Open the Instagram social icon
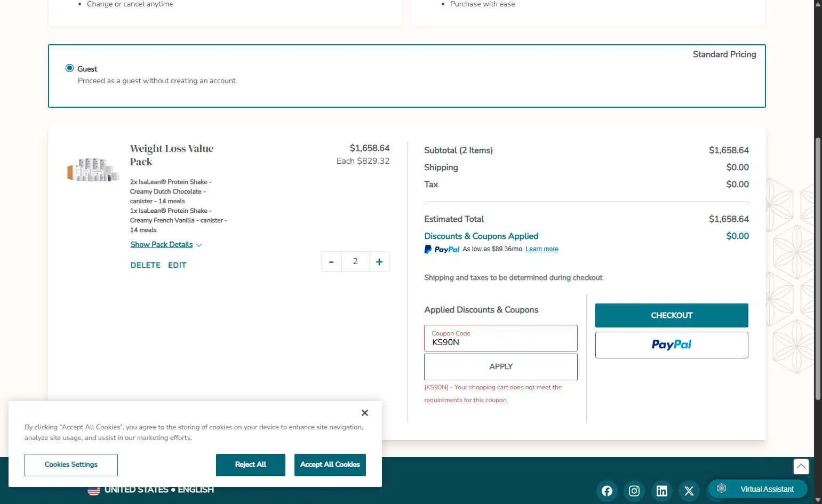The height and width of the screenshot is (504, 822). 634,491
